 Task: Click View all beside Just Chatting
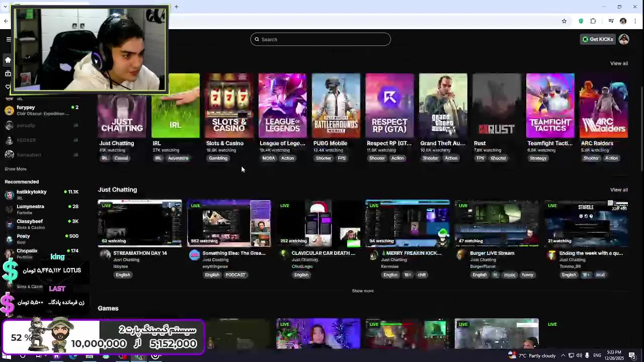(619, 190)
